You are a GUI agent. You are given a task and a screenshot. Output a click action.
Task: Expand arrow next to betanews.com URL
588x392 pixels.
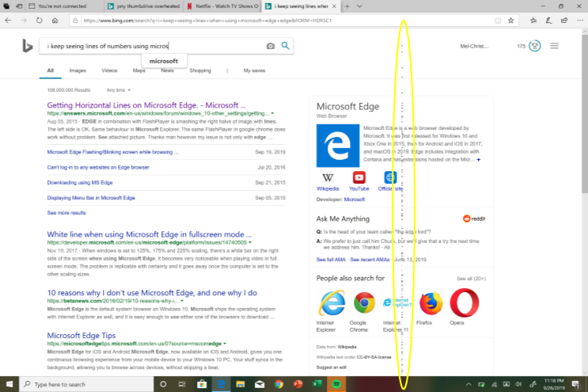[x=182, y=301]
